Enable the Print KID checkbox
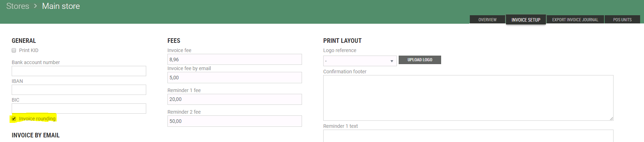This screenshot has width=644, height=142. [x=14, y=50]
